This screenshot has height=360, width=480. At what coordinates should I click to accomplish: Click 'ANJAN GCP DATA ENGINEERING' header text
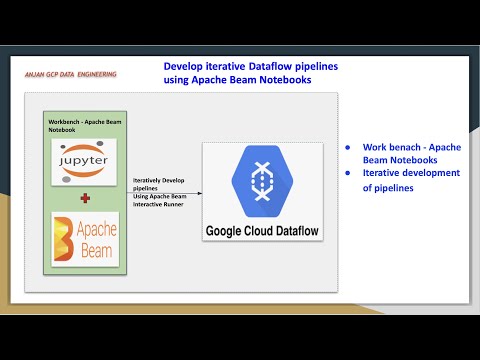pyautogui.click(x=71, y=74)
